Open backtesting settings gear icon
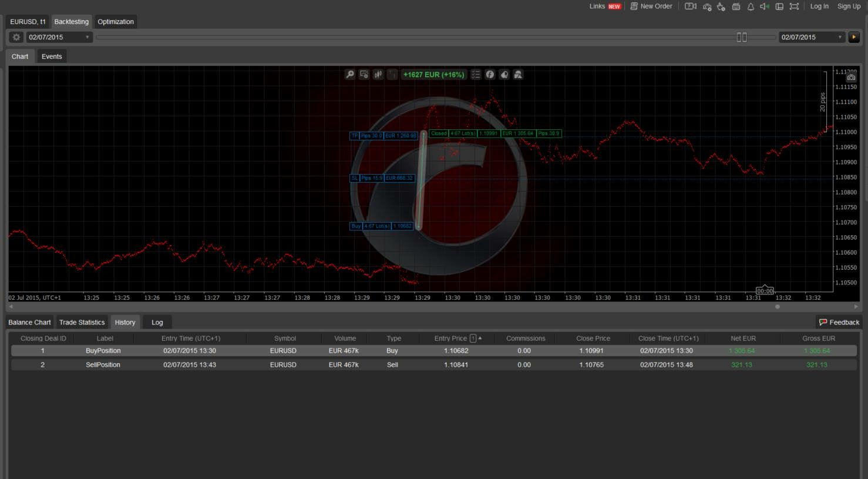This screenshot has width=868, height=479. [x=16, y=37]
